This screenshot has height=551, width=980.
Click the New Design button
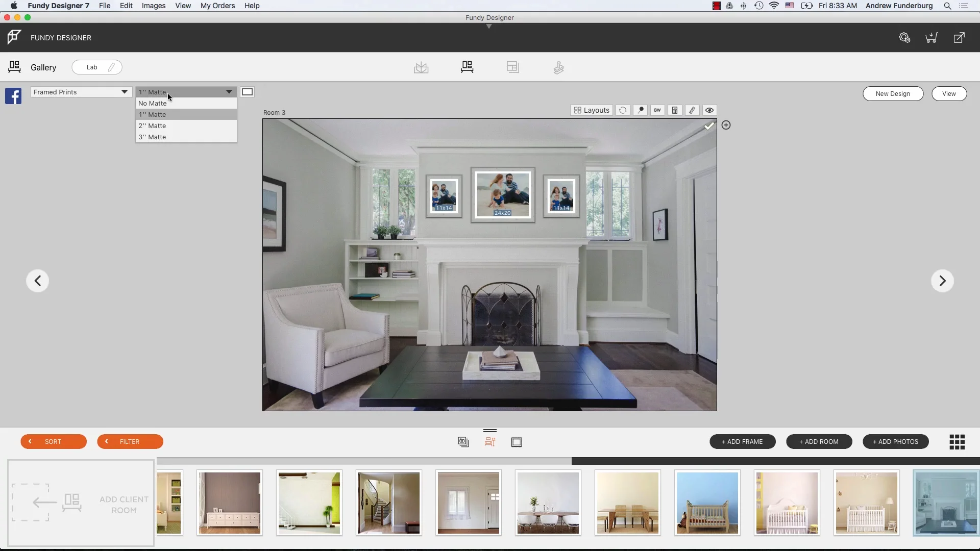pos(893,93)
